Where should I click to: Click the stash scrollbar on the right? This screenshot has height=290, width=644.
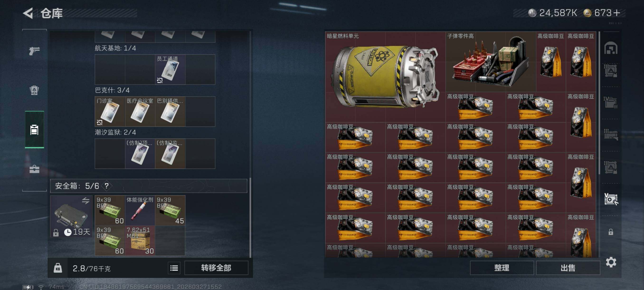tap(600, 103)
